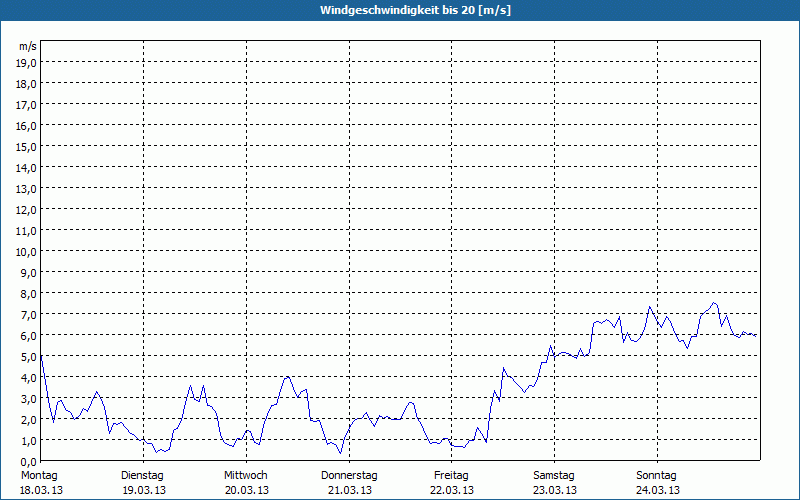This screenshot has height=500, width=800.
Task: Click the date '23.03.13'
Action: 555,490
